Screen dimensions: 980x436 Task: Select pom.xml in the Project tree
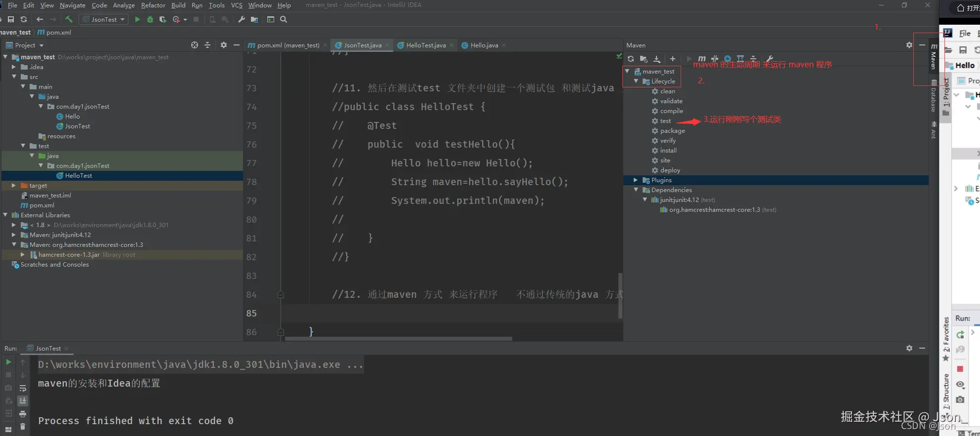[41, 205]
